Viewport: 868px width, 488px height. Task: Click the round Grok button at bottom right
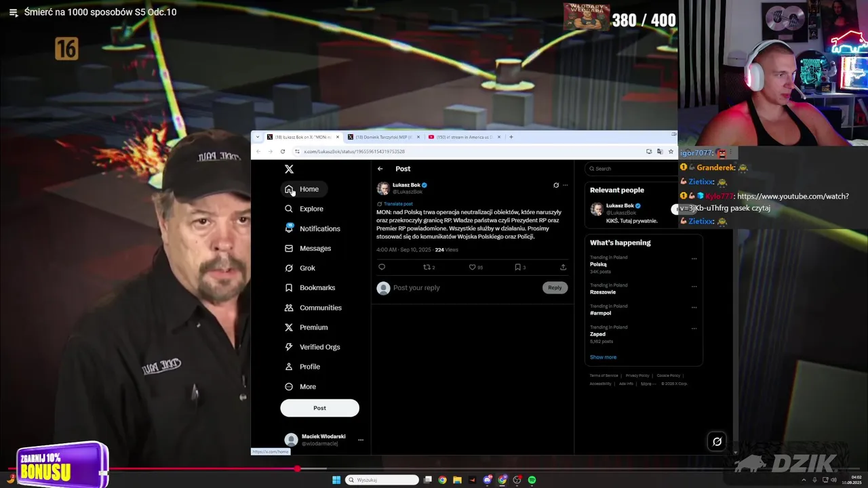[x=717, y=442]
